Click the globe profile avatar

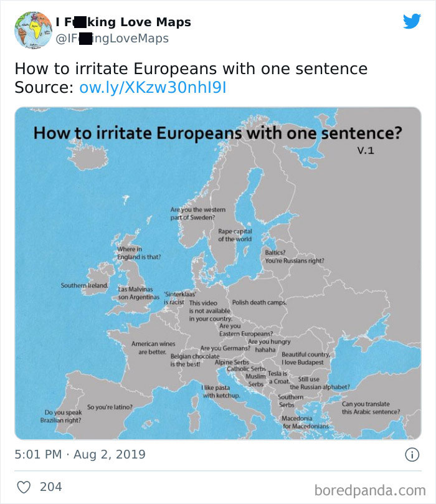(x=34, y=30)
